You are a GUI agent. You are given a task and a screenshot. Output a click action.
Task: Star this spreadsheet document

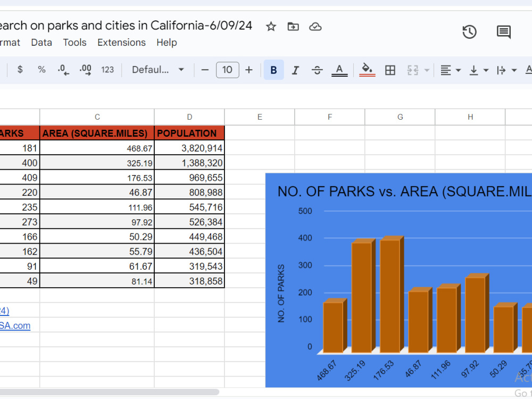[x=271, y=27]
